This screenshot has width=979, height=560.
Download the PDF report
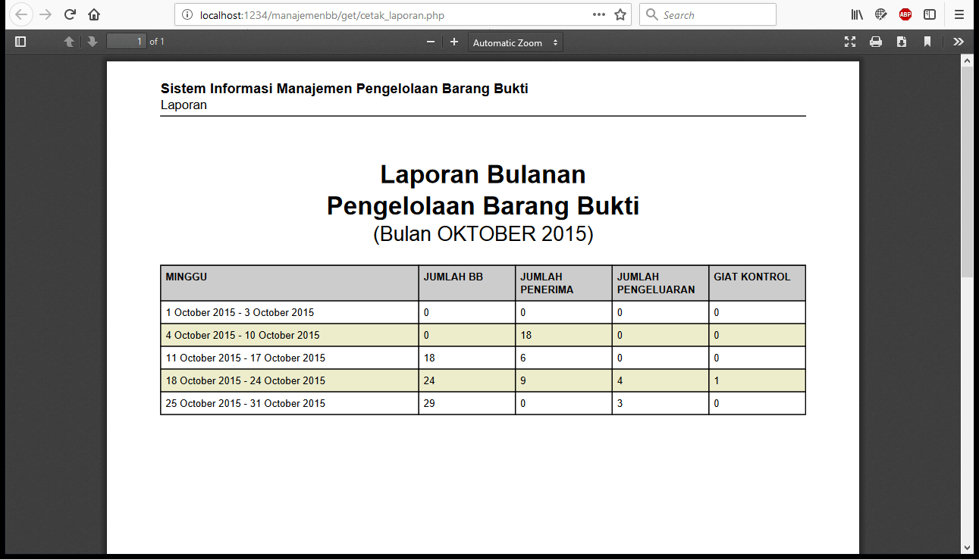[902, 42]
